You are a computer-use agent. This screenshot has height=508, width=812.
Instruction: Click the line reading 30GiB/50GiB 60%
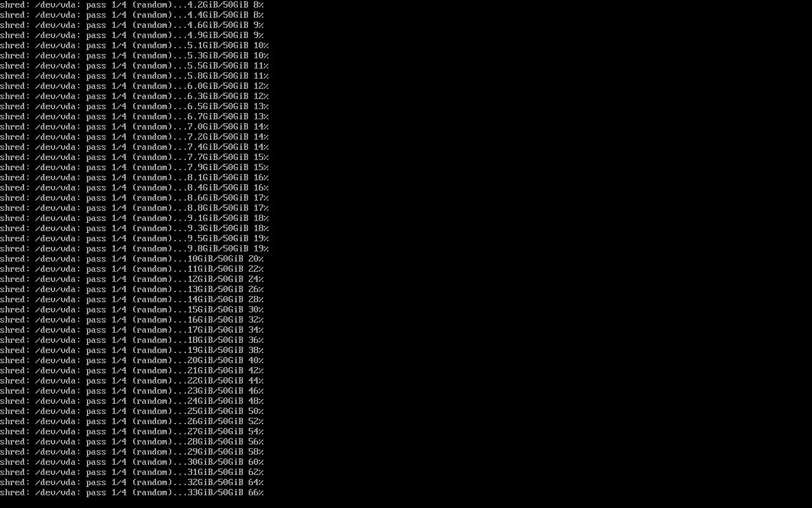132,462
